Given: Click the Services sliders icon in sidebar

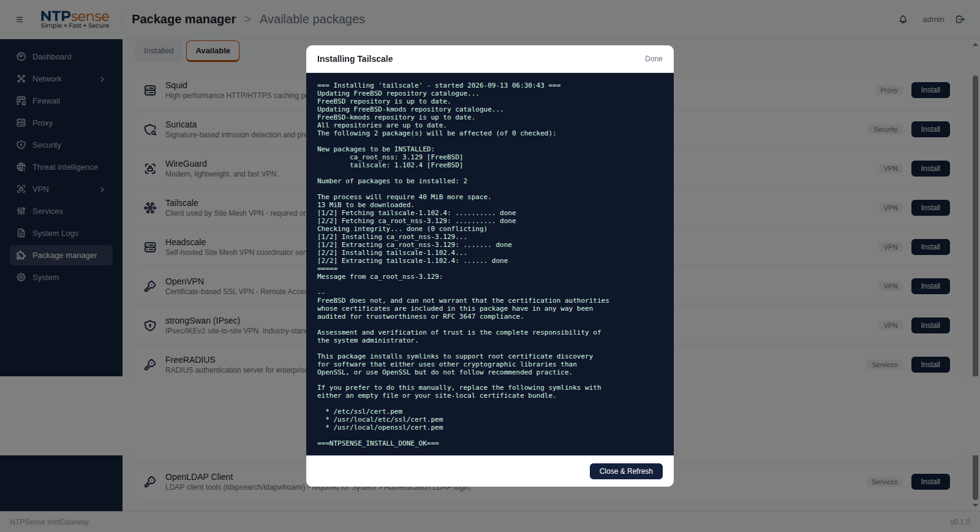Looking at the screenshot, I should (x=21, y=211).
